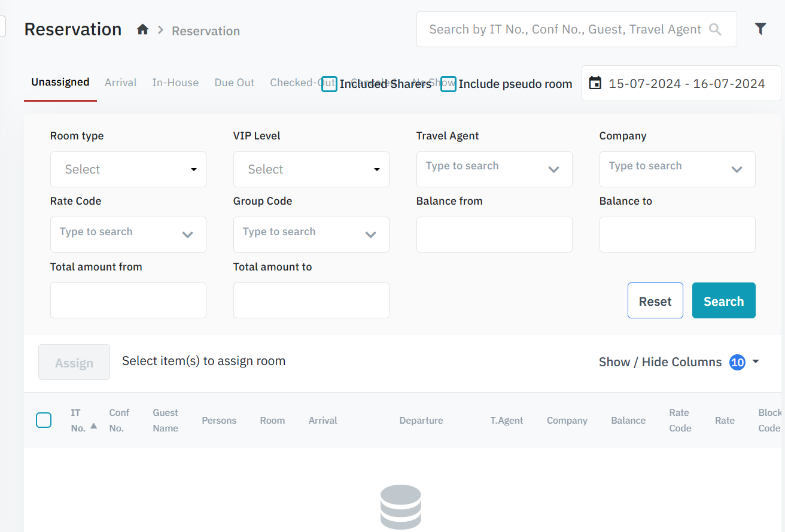Screen dimensions: 785x532
Task: Go to the Due Out tab
Action: [234, 83]
